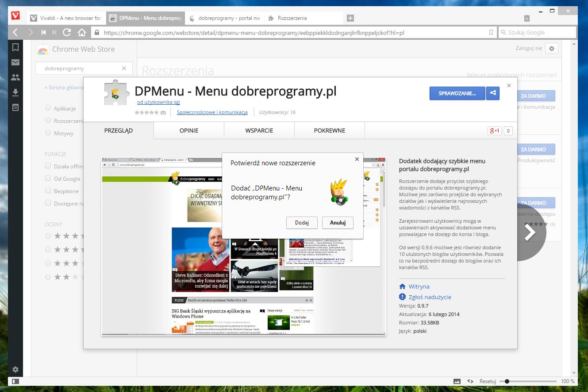
Task: Select the Aplikacje radio button
Action: pyautogui.click(x=47, y=108)
